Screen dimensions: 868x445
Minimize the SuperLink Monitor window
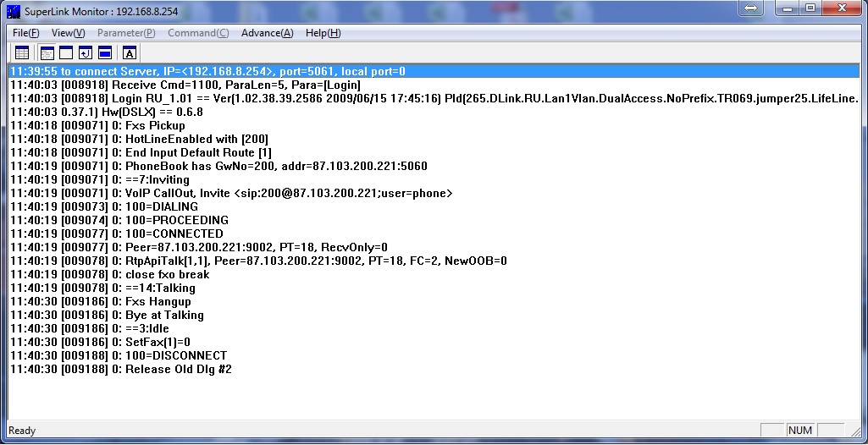click(788, 8)
